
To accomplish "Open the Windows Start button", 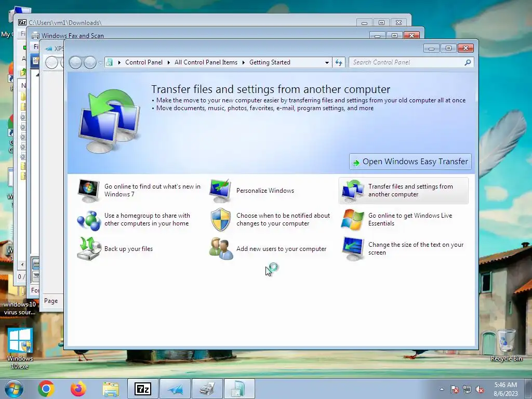I will click(14, 389).
